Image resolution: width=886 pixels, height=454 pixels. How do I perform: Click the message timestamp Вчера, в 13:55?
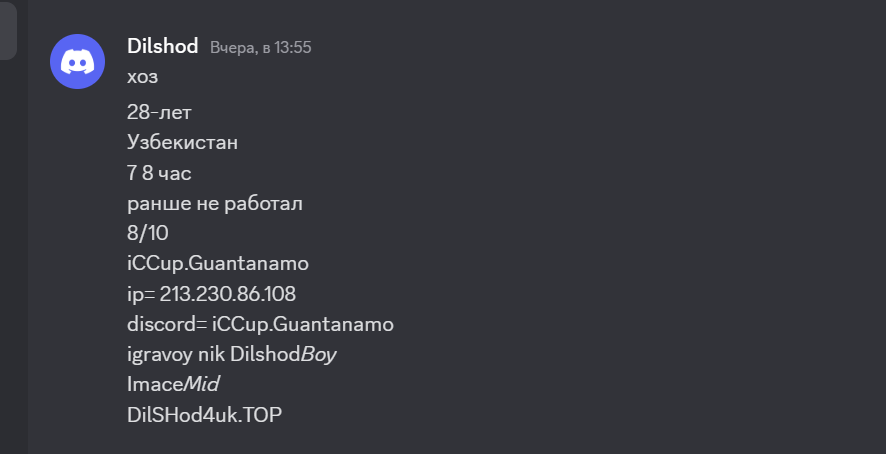pos(260,47)
